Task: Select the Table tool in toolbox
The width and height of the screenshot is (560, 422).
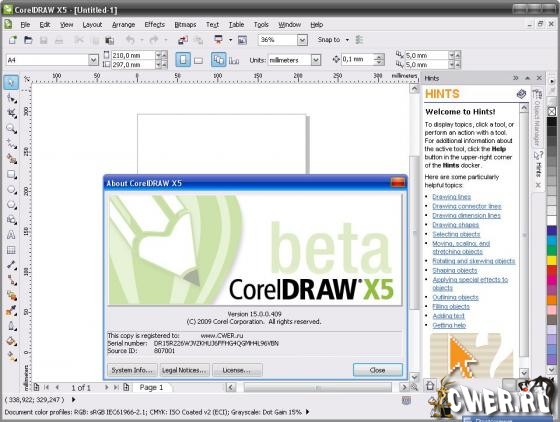Action: [11, 250]
